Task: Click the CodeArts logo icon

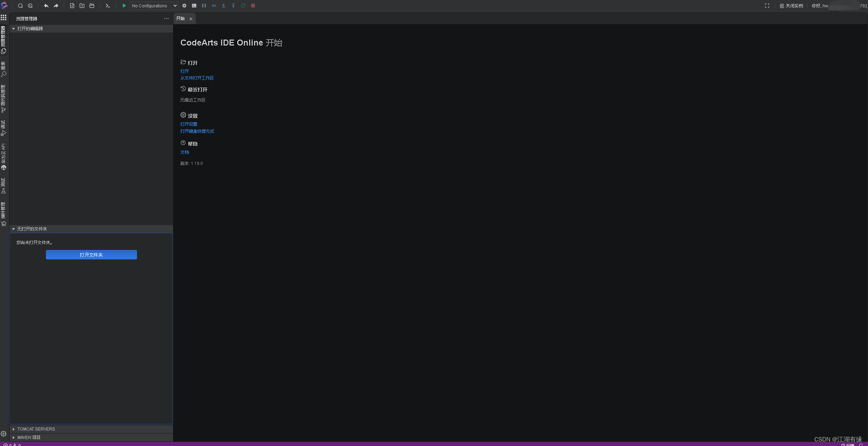Action: tap(4, 5)
